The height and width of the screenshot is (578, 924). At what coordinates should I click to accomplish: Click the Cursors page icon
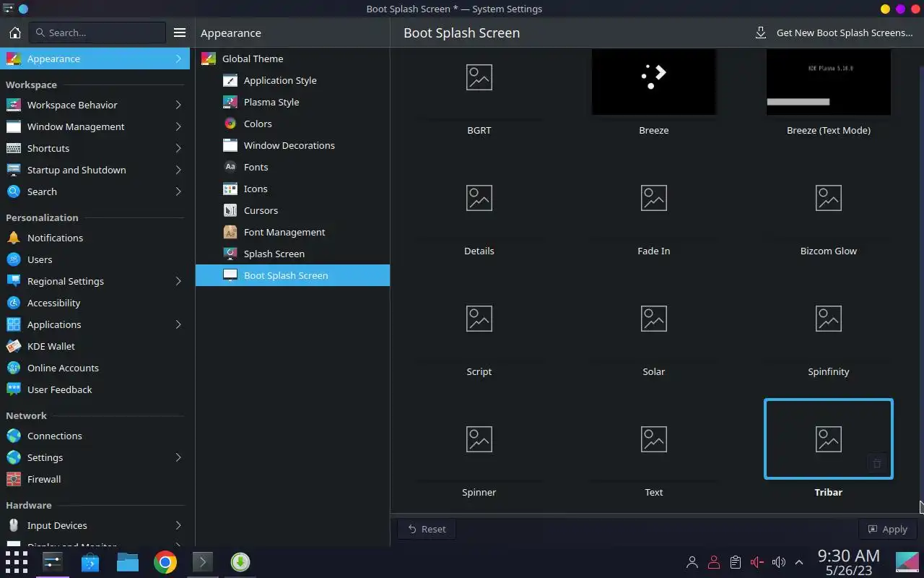pos(230,210)
